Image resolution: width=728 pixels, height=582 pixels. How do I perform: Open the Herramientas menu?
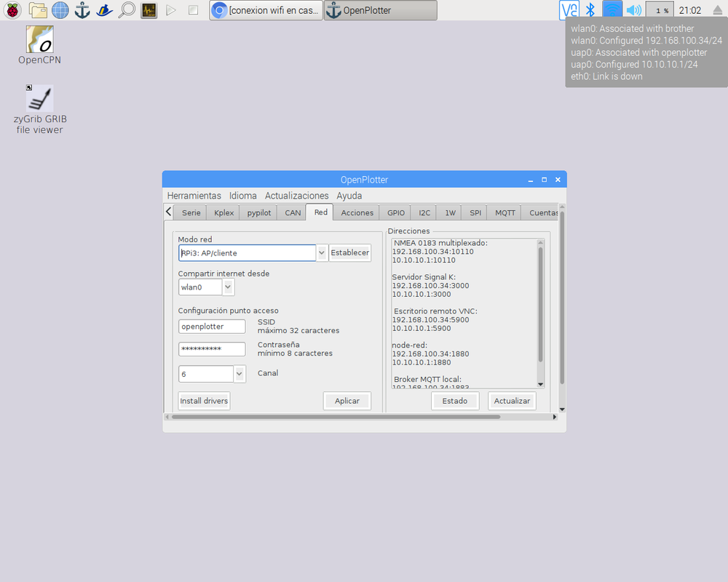194,196
